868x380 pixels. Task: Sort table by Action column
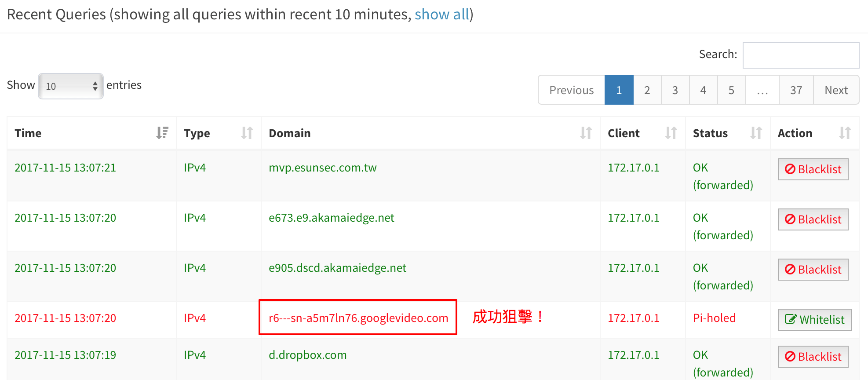845,133
